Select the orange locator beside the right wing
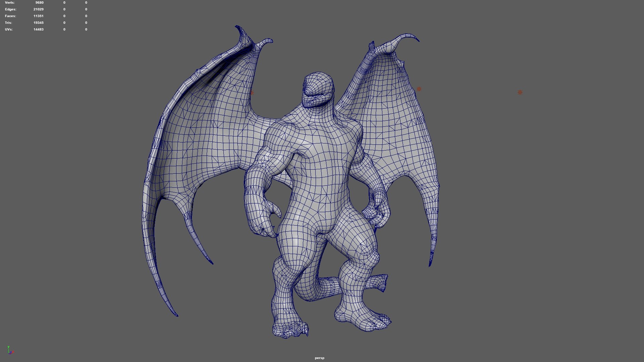Viewport: 644px width, 362px height. coord(419,89)
